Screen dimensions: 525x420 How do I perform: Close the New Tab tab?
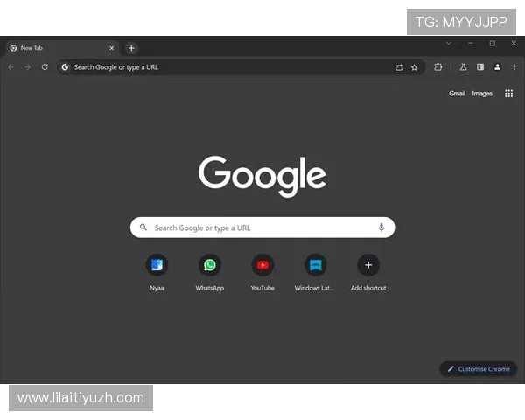[x=111, y=48]
